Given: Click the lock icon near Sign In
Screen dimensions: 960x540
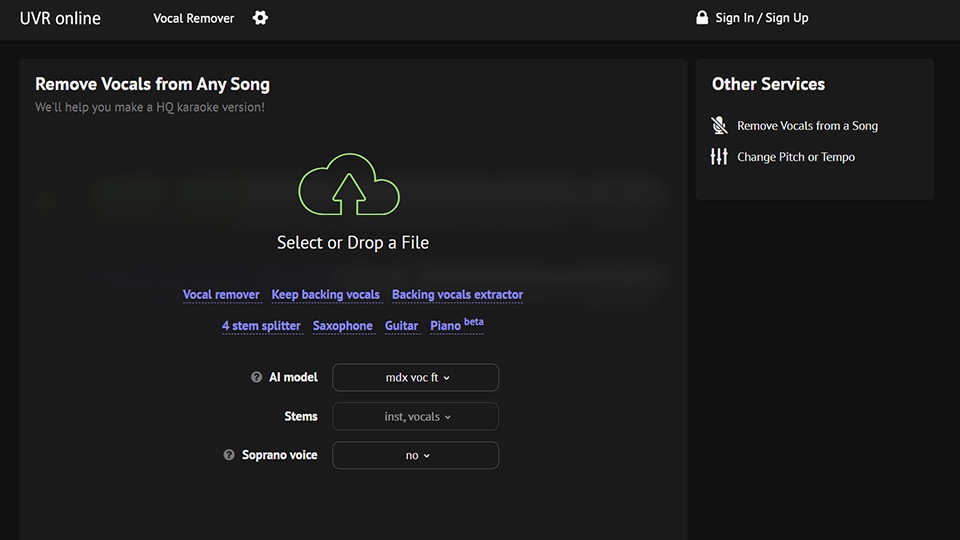Looking at the screenshot, I should pos(702,18).
